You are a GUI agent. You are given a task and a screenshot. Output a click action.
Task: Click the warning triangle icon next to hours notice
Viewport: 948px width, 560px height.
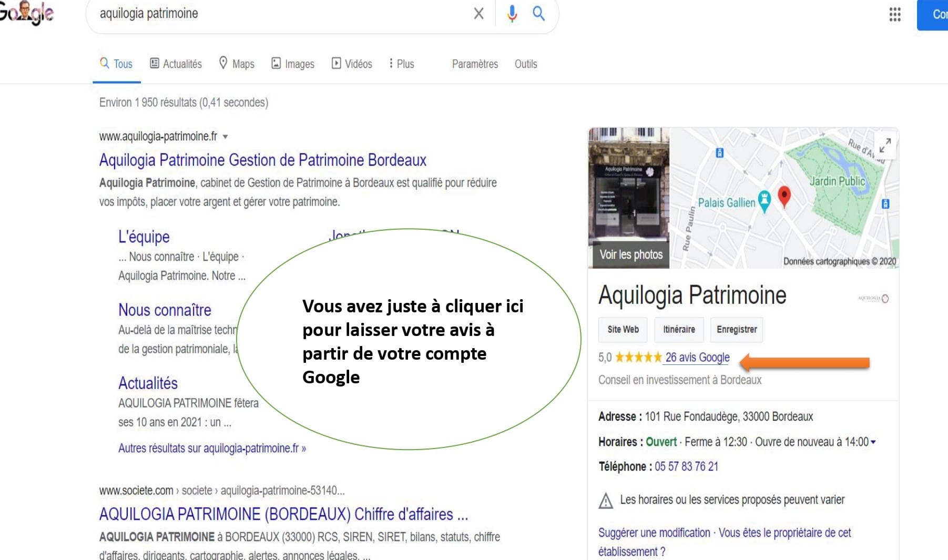pyautogui.click(x=606, y=501)
